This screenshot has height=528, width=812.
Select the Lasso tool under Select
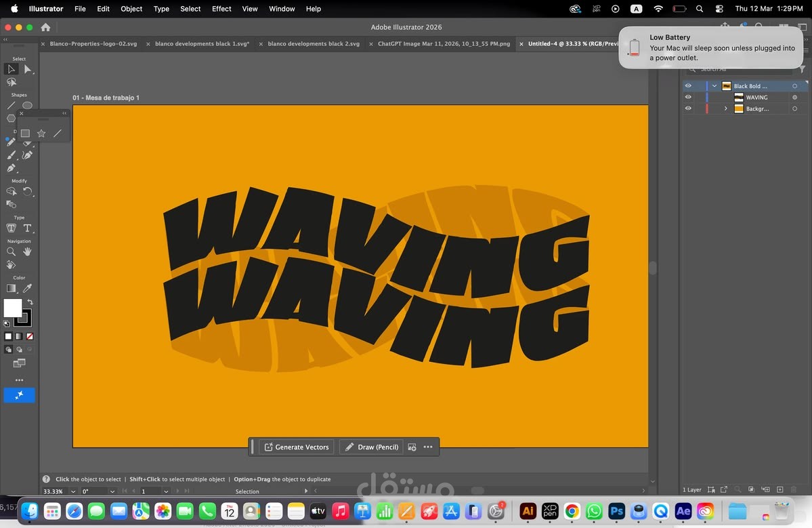(11, 83)
